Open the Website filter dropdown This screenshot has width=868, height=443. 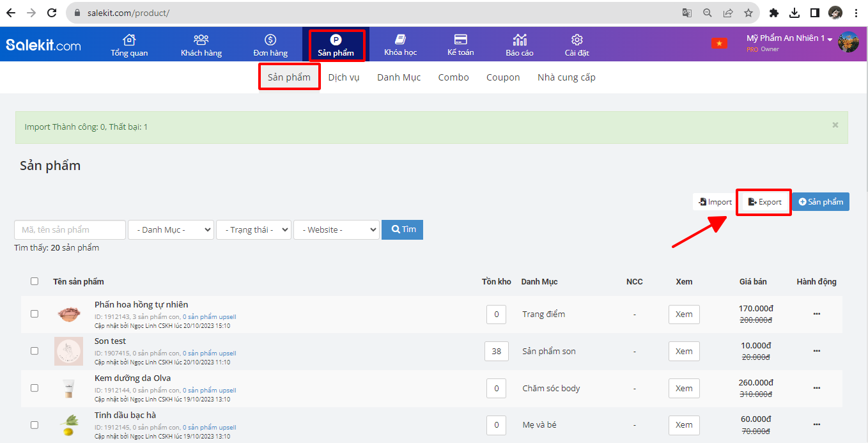pos(336,229)
